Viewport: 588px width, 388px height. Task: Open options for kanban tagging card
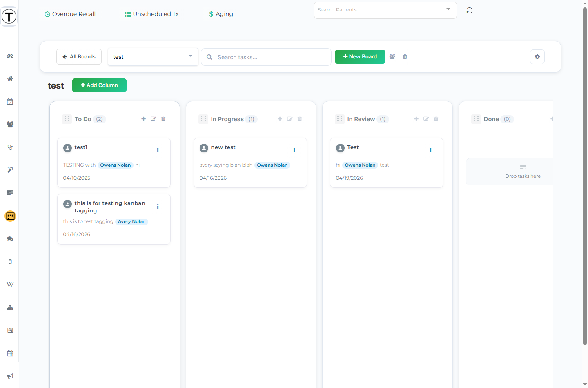pyautogui.click(x=158, y=207)
